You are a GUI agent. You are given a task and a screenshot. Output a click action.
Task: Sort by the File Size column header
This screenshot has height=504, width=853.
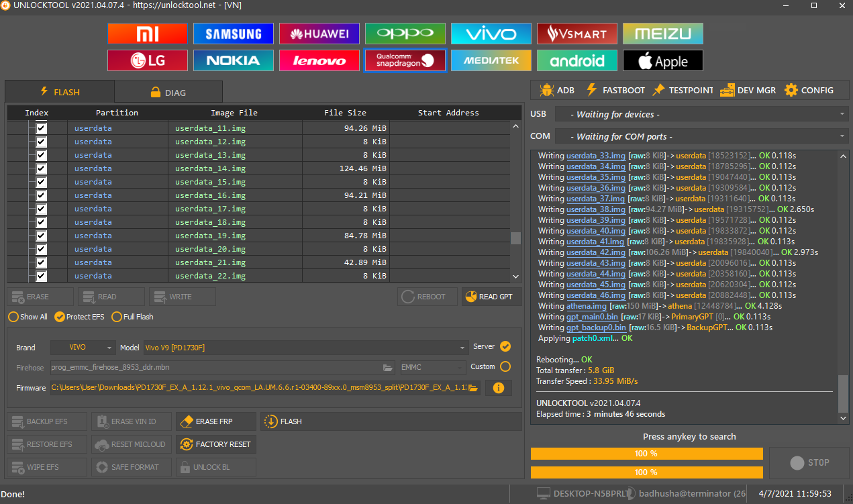coord(345,113)
